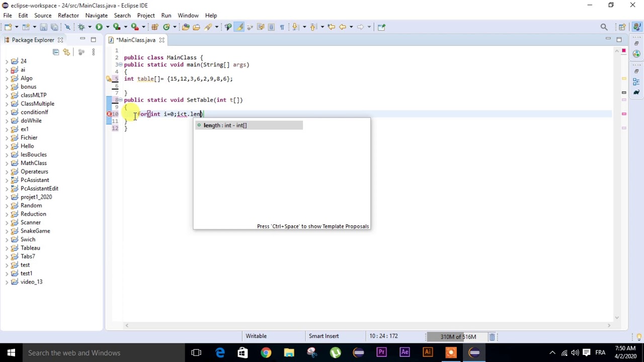
Task: Click the Open Perspective icon
Action: point(622,27)
